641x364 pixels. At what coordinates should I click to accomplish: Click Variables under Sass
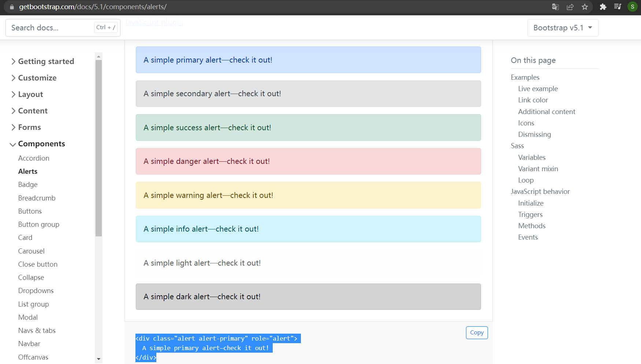click(x=532, y=157)
